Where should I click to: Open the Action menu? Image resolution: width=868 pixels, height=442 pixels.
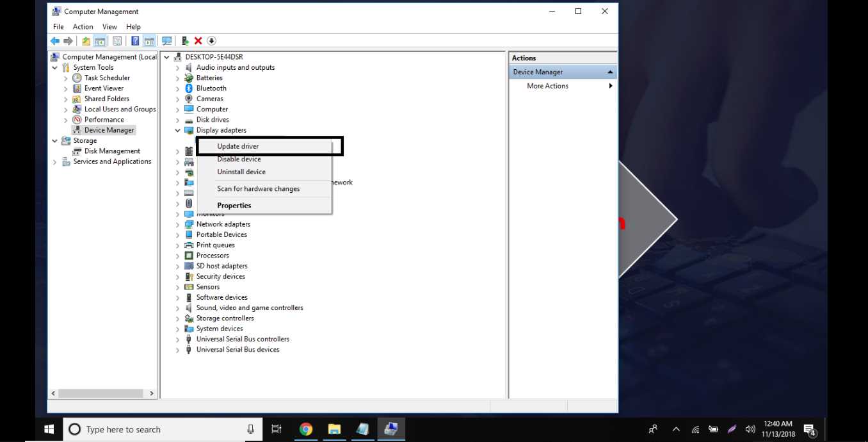click(83, 26)
